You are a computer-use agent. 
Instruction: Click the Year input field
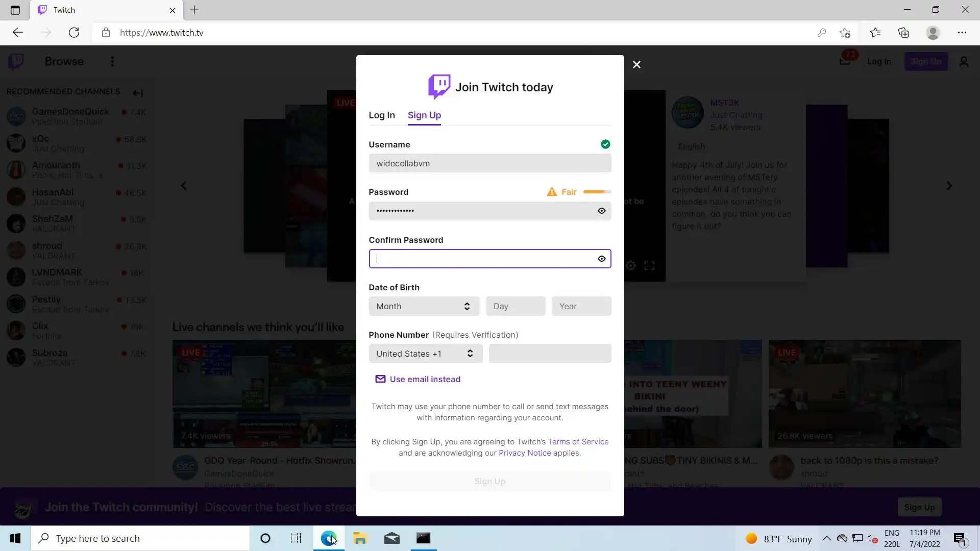point(581,306)
